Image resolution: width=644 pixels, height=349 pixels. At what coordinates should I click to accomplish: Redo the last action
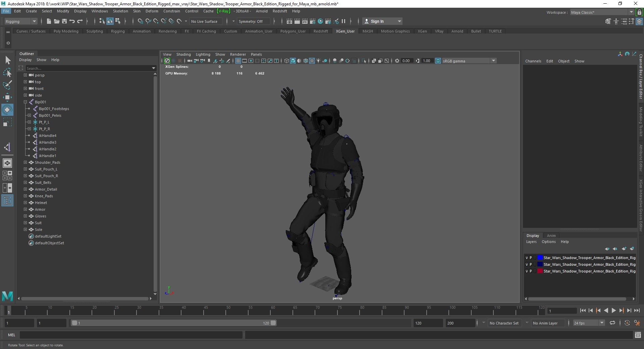point(80,21)
